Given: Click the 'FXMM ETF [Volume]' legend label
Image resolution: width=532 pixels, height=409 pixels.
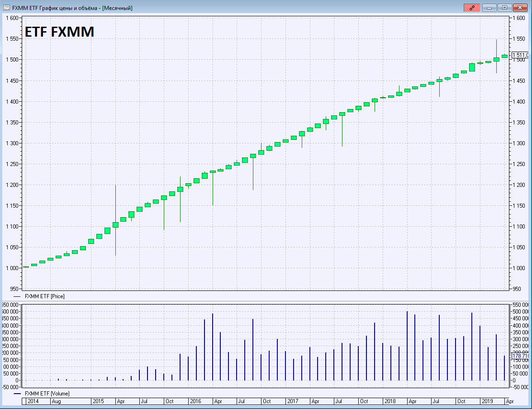Looking at the screenshot, I should [x=47, y=393].
